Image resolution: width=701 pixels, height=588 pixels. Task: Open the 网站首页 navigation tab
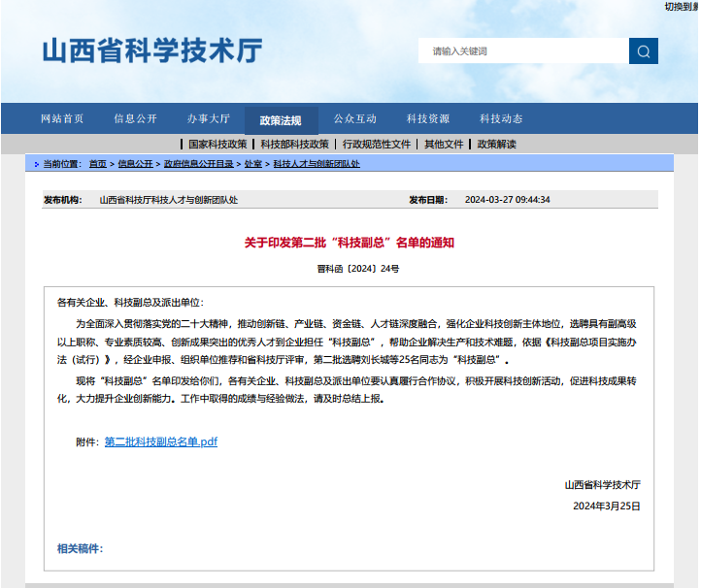[x=62, y=119]
